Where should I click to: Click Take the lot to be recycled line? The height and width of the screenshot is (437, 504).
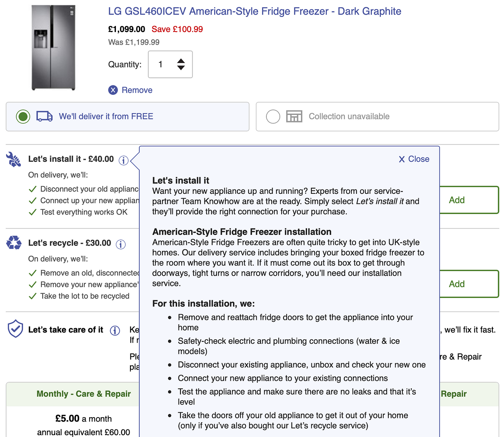85,296
